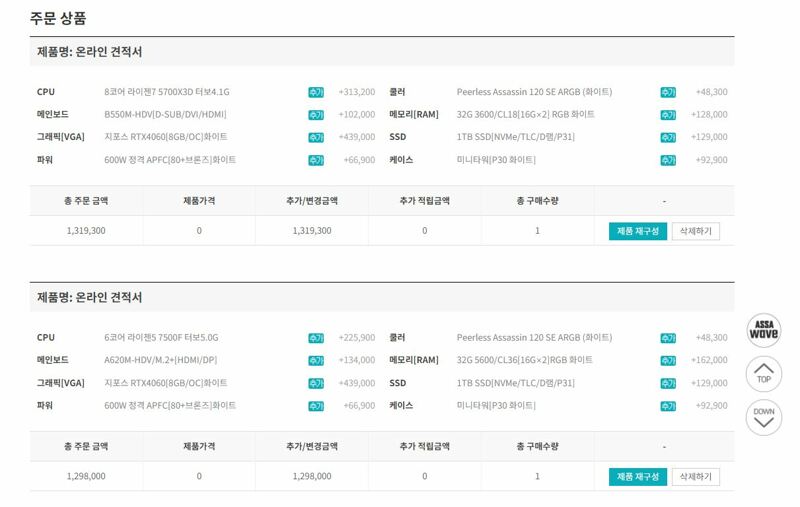Click 삭제하기 for the 1,319,300 order

pyautogui.click(x=695, y=231)
